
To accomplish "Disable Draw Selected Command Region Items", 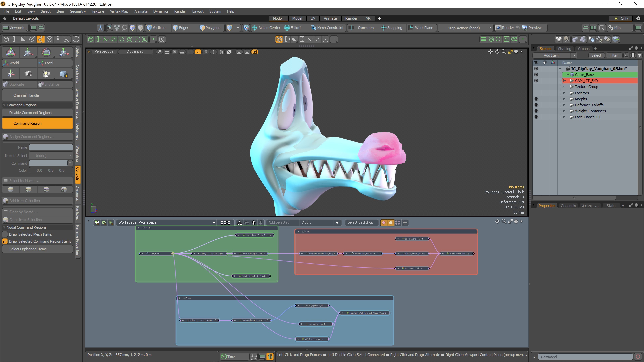I will 5,241.
